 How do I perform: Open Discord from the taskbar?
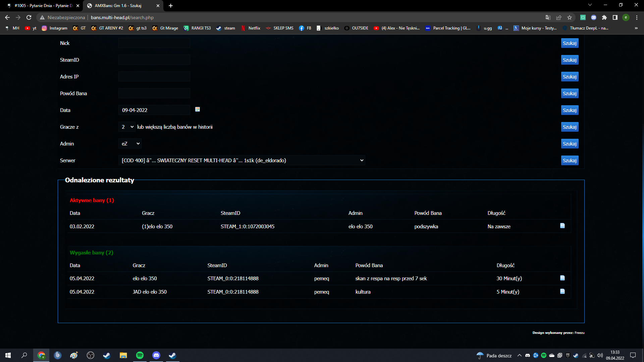point(156,355)
